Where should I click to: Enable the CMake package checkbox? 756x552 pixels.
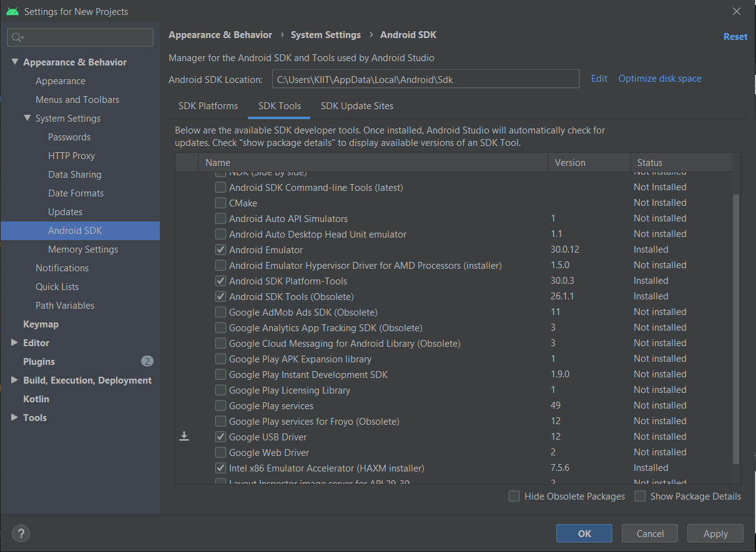pos(220,202)
